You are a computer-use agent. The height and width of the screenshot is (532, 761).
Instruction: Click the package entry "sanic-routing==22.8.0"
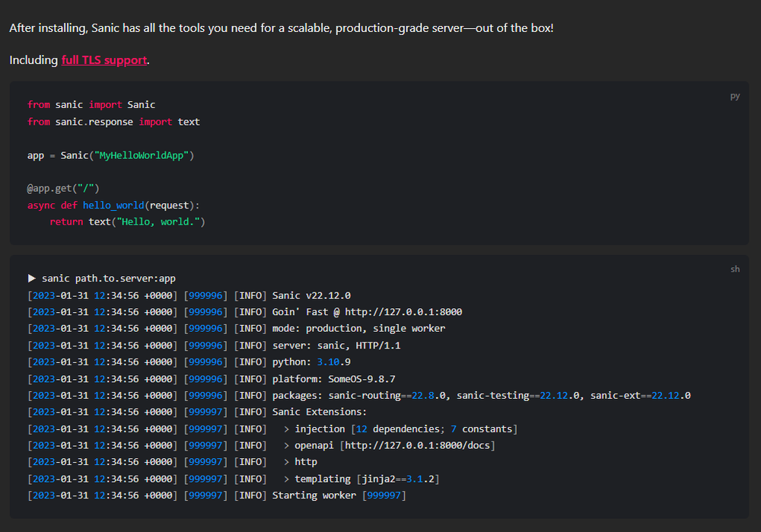[387, 396]
